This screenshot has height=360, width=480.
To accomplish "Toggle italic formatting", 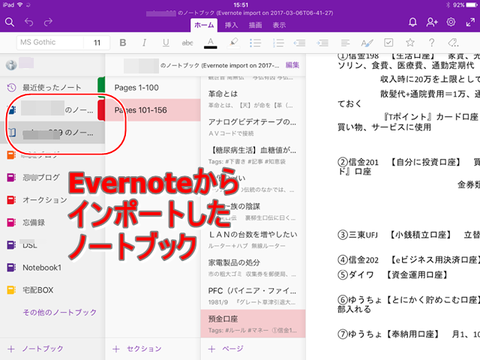I will pos(144,43).
